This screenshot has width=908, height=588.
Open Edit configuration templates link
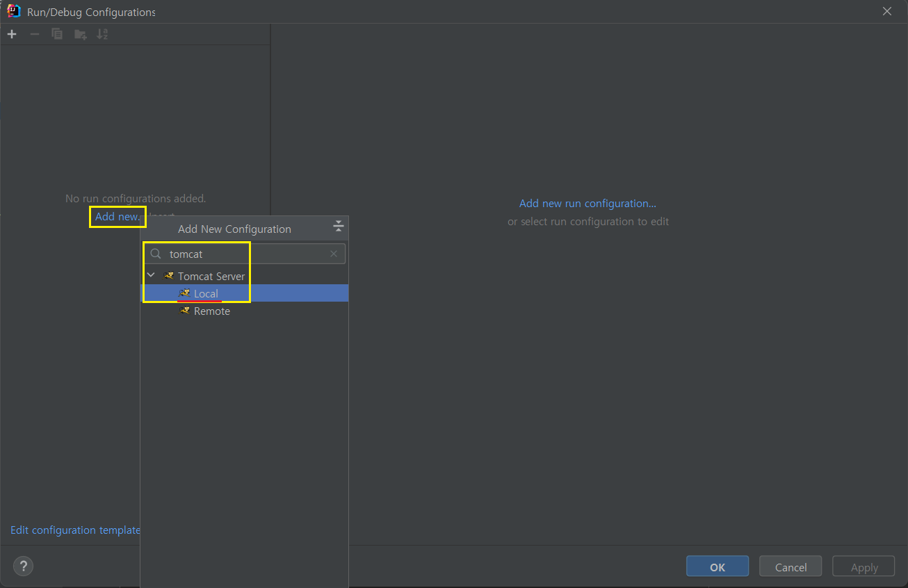(75, 530)
